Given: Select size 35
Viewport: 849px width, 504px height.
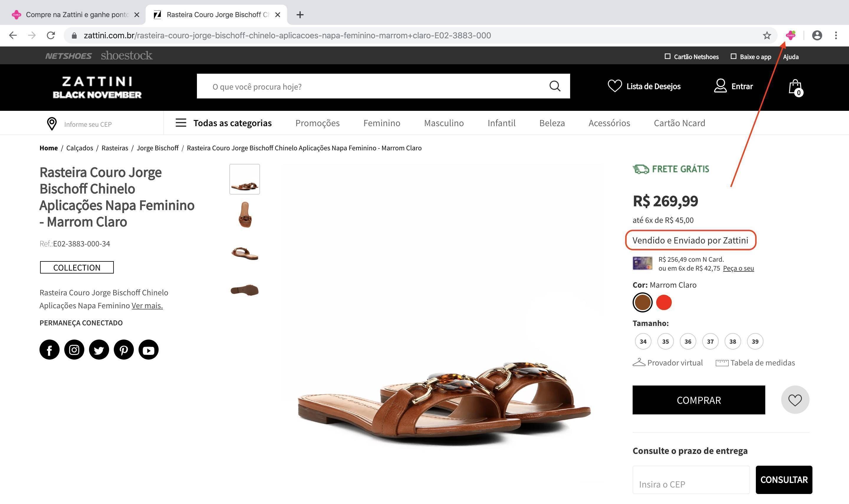Looking at the screenshot, I should pos(665,341).
